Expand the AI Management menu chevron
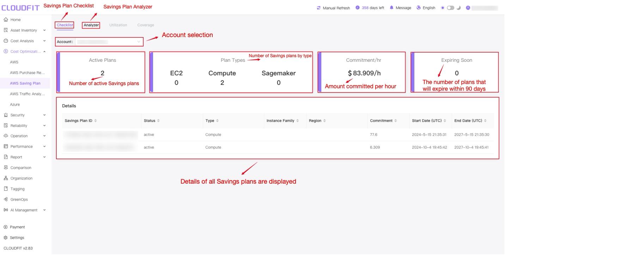644x255 pixels. (x=44, y=210)
